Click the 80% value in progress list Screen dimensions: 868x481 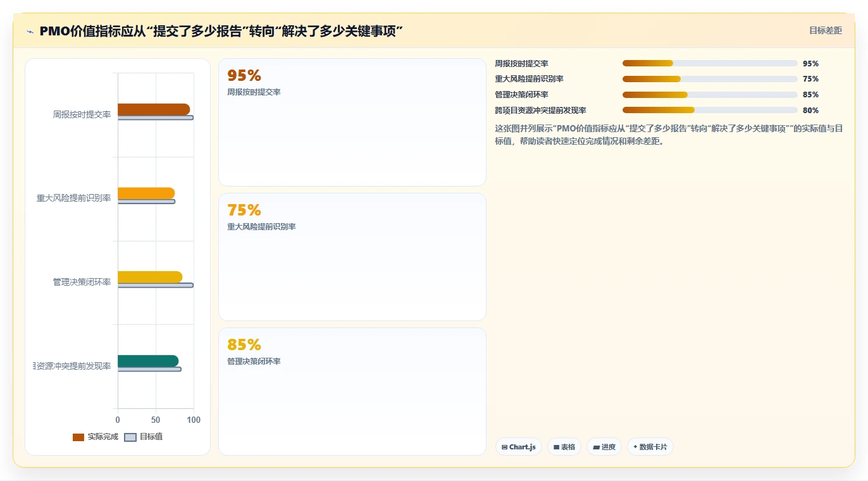(810, 110)
